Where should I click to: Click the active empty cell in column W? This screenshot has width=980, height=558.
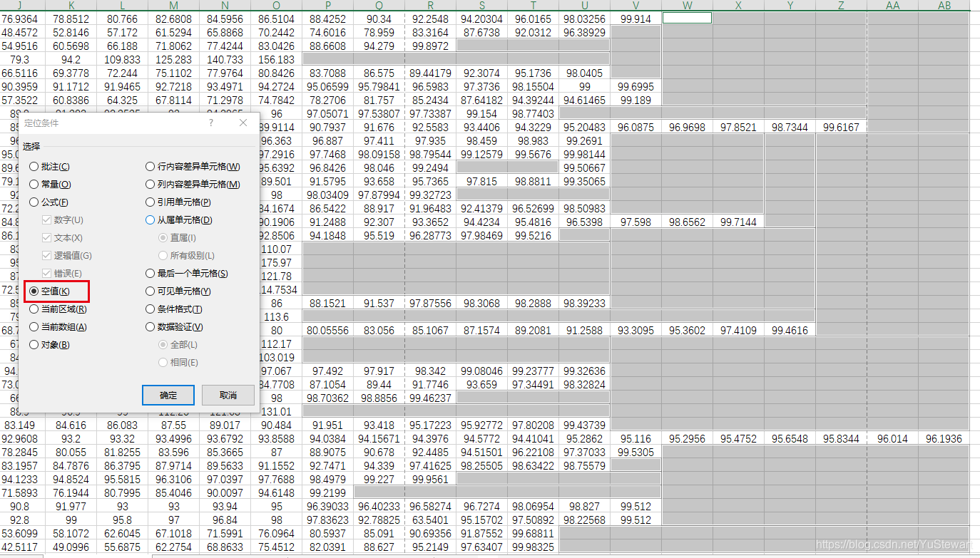tap(688, 19)
